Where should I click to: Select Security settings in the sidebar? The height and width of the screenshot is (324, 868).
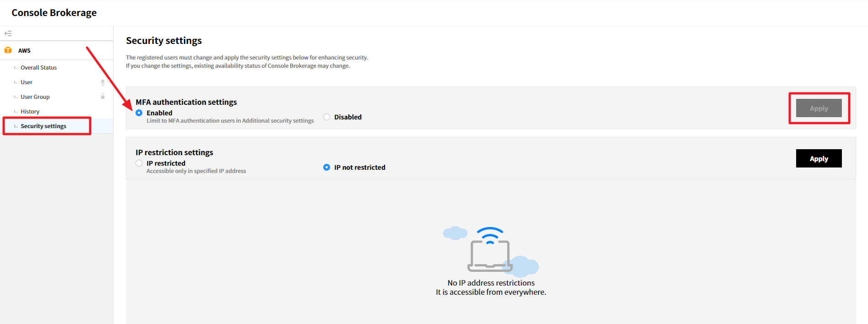coord(43,126)
